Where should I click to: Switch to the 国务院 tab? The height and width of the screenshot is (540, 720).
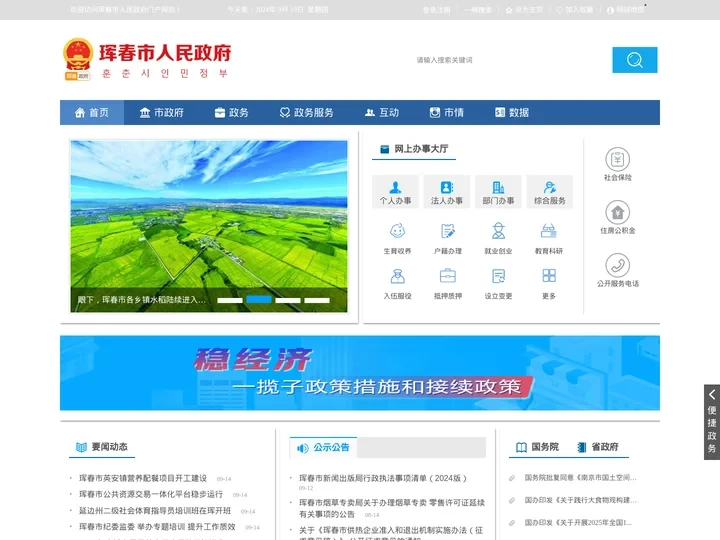tap(537, 447)
